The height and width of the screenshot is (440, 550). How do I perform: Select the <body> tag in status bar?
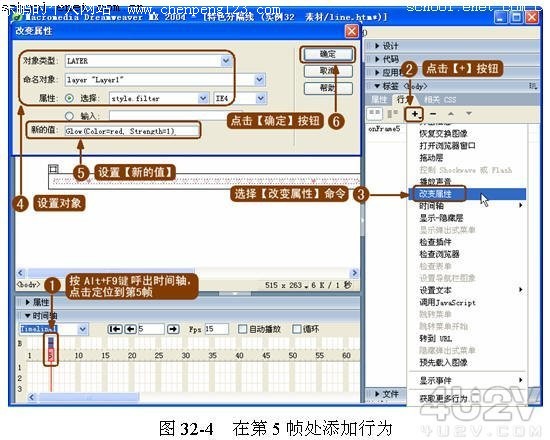(28, 285)
